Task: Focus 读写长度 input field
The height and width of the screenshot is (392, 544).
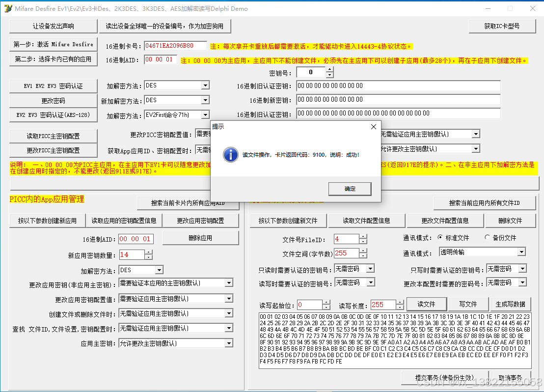Action: (x=383, y=305)
